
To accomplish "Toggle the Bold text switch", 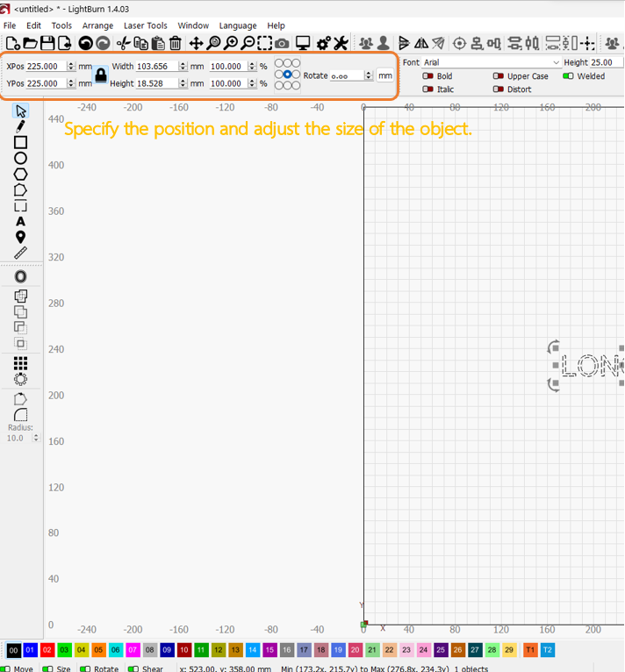I will (427, 75).
